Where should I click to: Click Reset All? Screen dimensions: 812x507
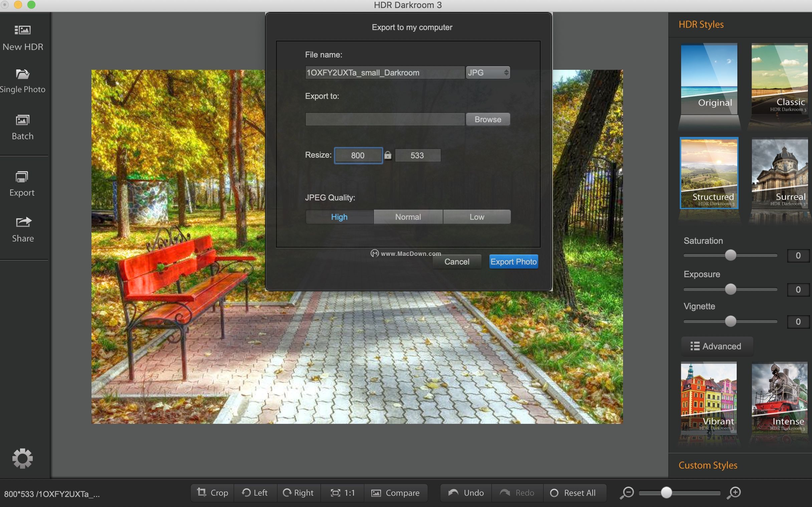[574, 493]
